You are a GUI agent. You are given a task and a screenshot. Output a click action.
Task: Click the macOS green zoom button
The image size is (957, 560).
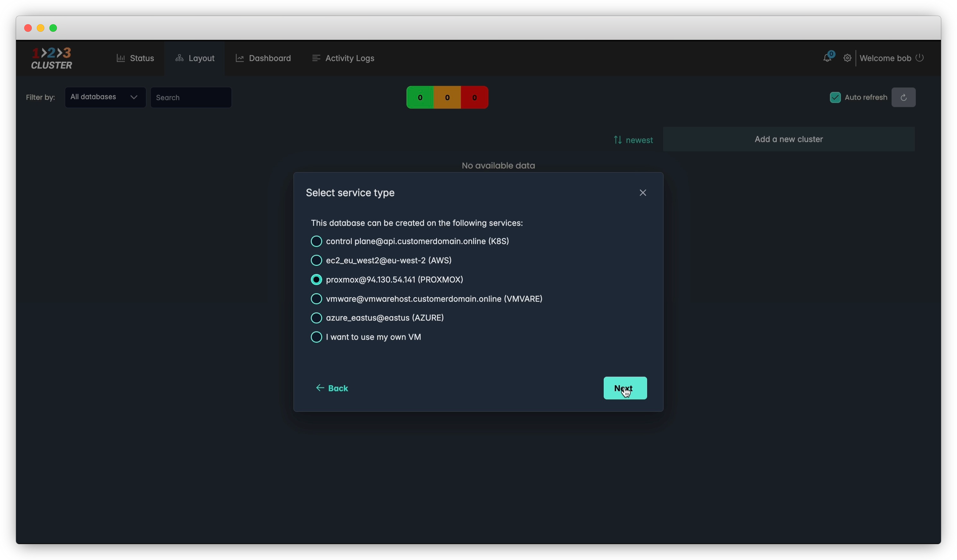pos(53,28)
